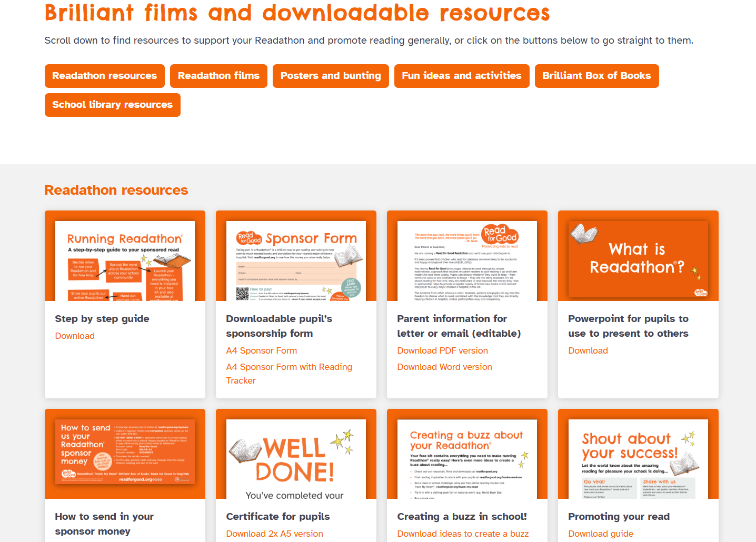Click the Well Done certificate thumbnail
The height and width of the screenshot is (542, 756).
pos(296,459)
